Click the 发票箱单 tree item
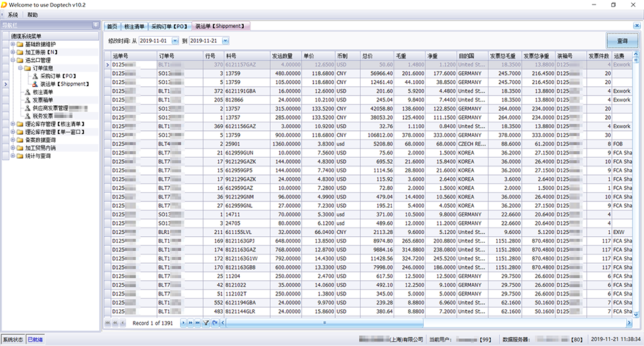This screenshot has width=644, height=346. 43,100
